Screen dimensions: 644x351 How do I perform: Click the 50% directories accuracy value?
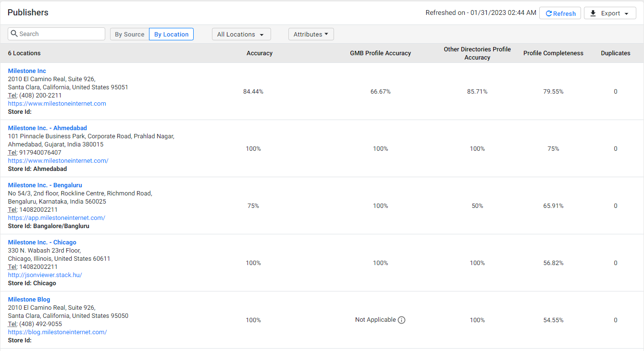click(x=477, y=206)
